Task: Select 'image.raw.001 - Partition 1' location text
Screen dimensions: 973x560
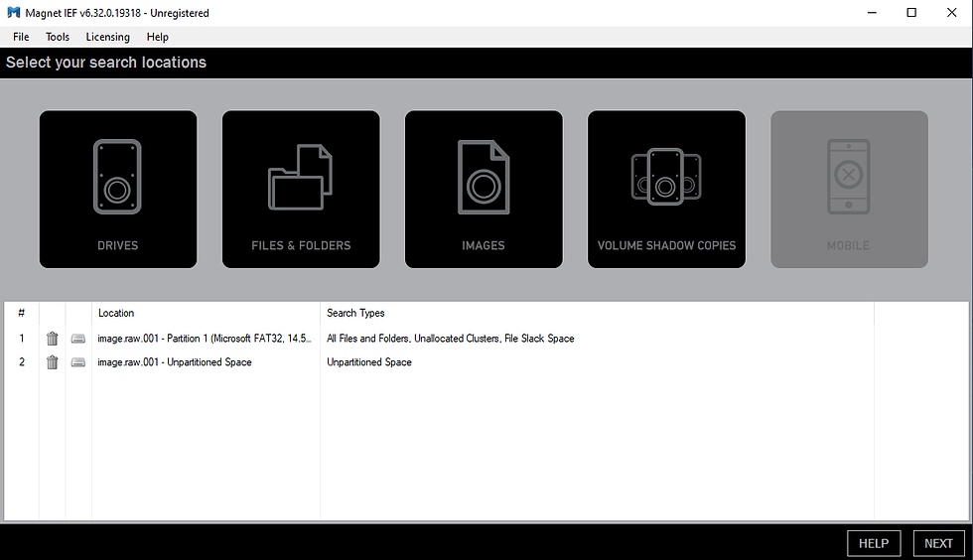Action: pyautogui.click(x=205, y=339)
